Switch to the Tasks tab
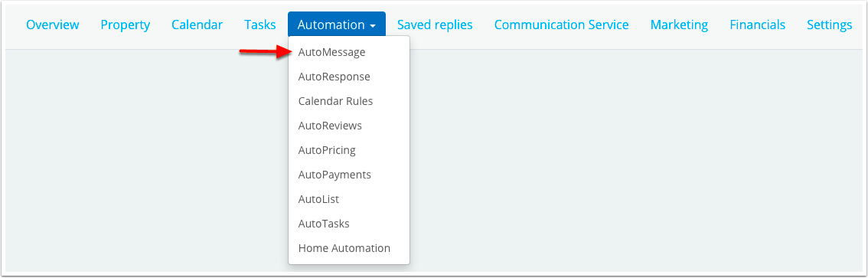 (259, 25)
